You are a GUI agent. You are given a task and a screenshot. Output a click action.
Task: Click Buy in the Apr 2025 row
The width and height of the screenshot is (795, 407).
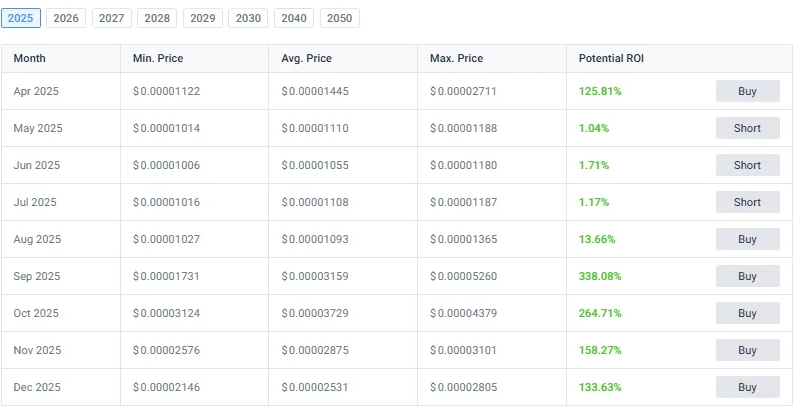pos(747,91)
